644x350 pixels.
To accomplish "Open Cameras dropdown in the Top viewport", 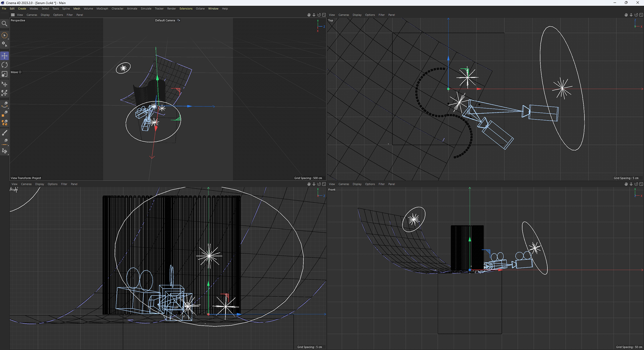I will [343, 15].
